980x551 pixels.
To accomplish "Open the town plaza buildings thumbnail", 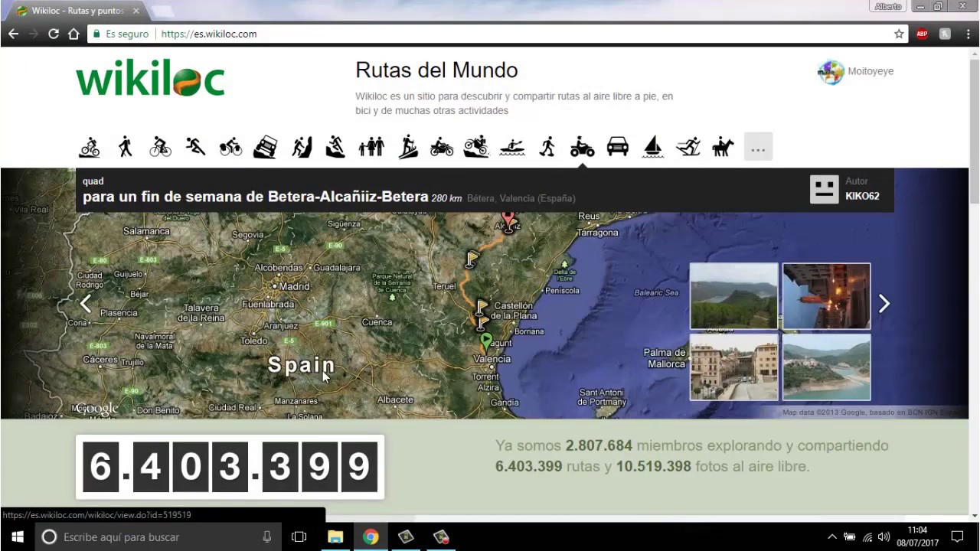I will pyautogui.click(x=733, y=367).
